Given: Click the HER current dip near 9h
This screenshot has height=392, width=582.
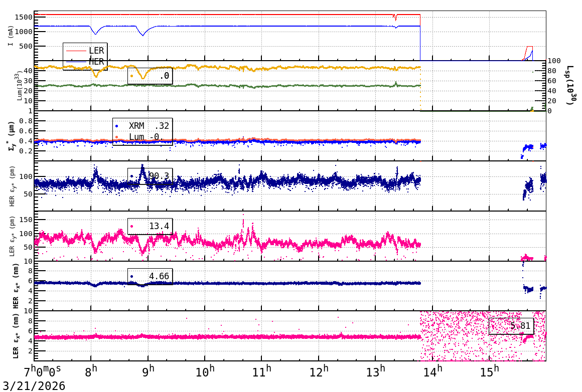Looking at the screenshot, I should [x=143, y=31].
